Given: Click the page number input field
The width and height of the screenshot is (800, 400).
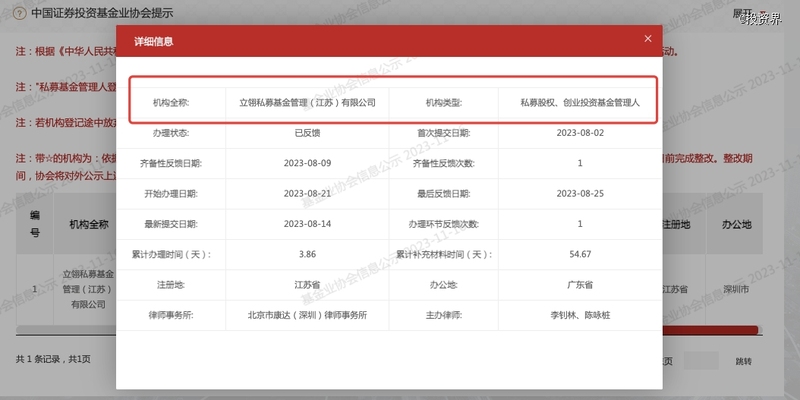Looking at the screenshot, I should click(701, 361).
